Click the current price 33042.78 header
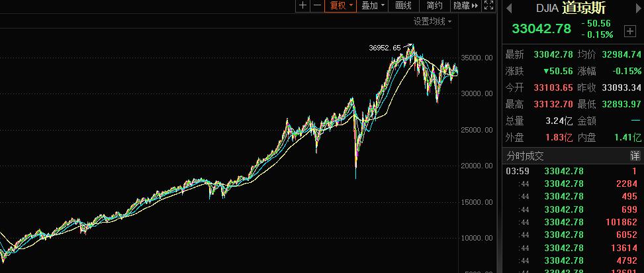Screen dimensions: 644x273 [541, 28]
